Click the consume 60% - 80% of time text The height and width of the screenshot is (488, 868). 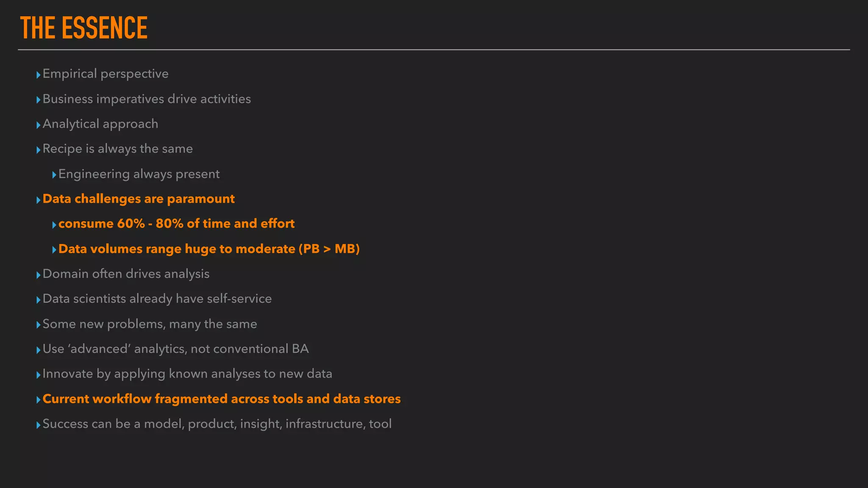coord(176,224)
